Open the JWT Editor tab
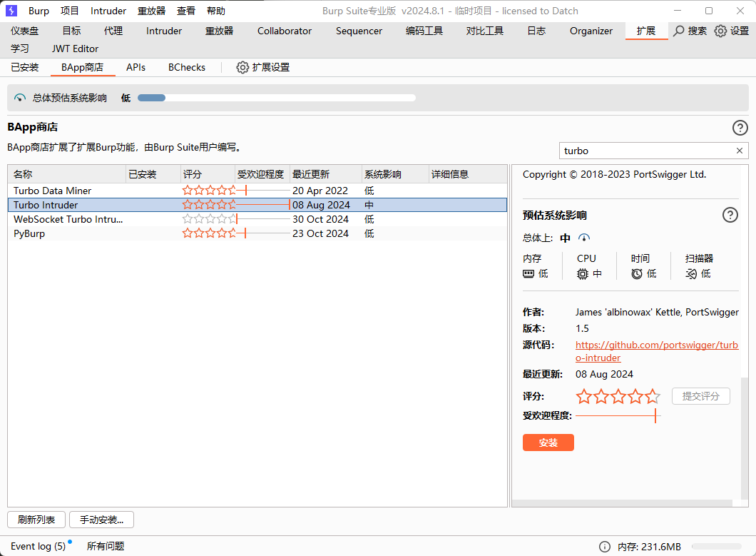Screen dimensions: 756x556 [x=75, y=49]
